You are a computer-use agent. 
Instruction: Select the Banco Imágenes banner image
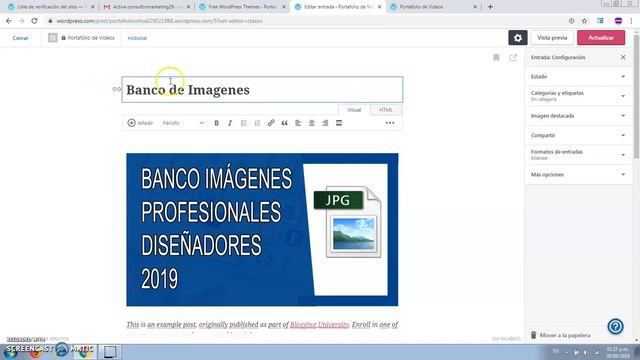tap(262, 229)
